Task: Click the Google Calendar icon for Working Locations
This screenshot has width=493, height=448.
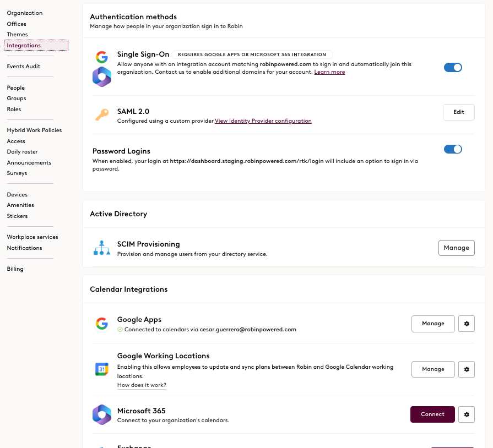Action: click(102, 369)
